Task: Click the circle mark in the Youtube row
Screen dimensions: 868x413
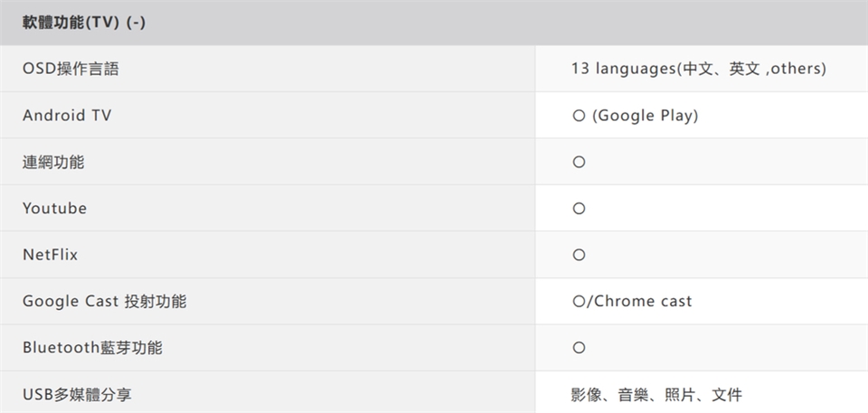Action: pos(579,209)
